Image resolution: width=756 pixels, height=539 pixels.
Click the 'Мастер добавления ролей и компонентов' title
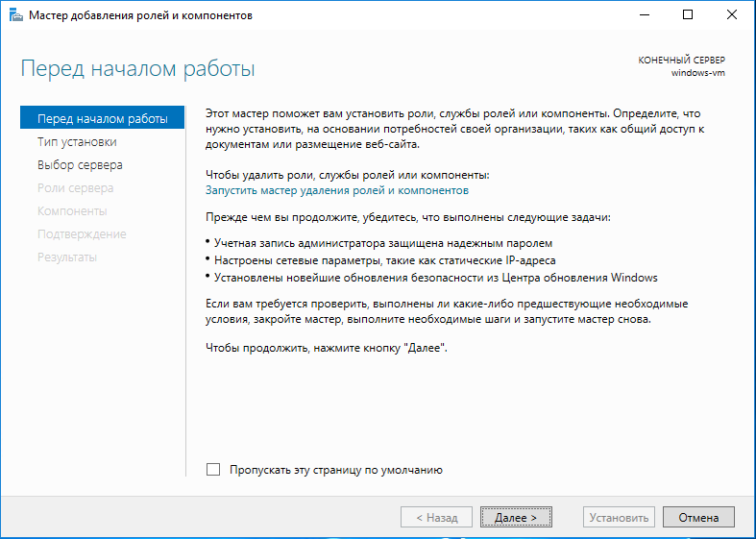141,15
